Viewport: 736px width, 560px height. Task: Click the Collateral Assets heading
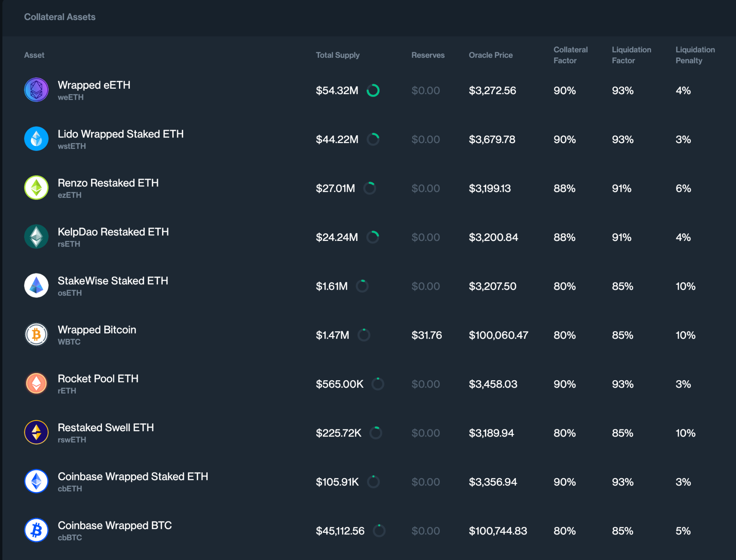(x=60, y=17)
